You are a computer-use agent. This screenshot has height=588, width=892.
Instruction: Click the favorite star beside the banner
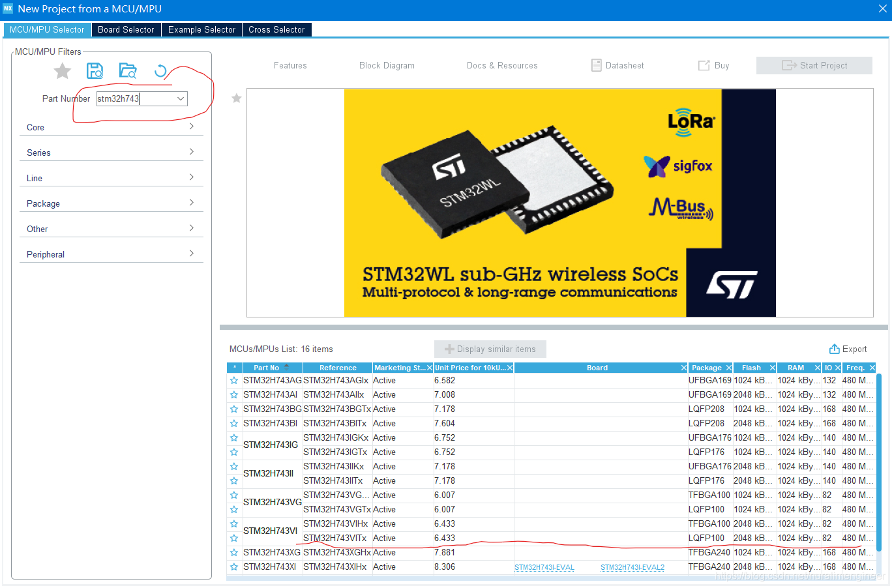pyautogui.click(x=237, y=98)
